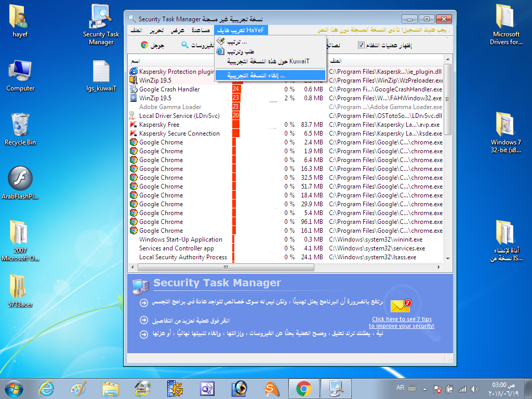Open the Recycle Bin desktop icon

(20, 129)
